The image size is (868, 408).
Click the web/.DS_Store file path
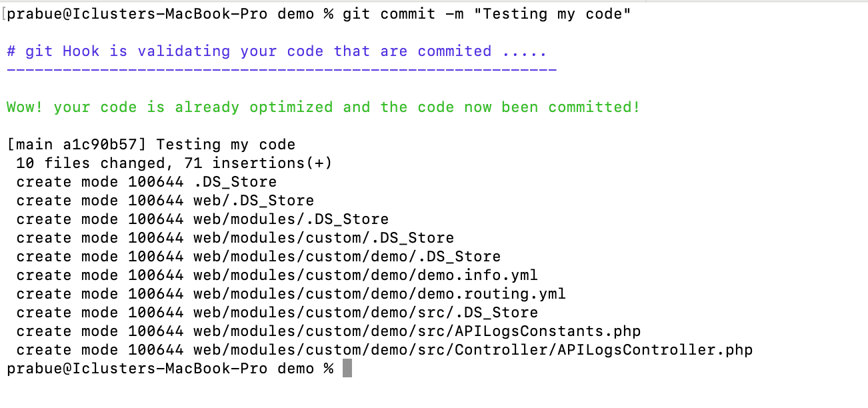click(253, 201)
